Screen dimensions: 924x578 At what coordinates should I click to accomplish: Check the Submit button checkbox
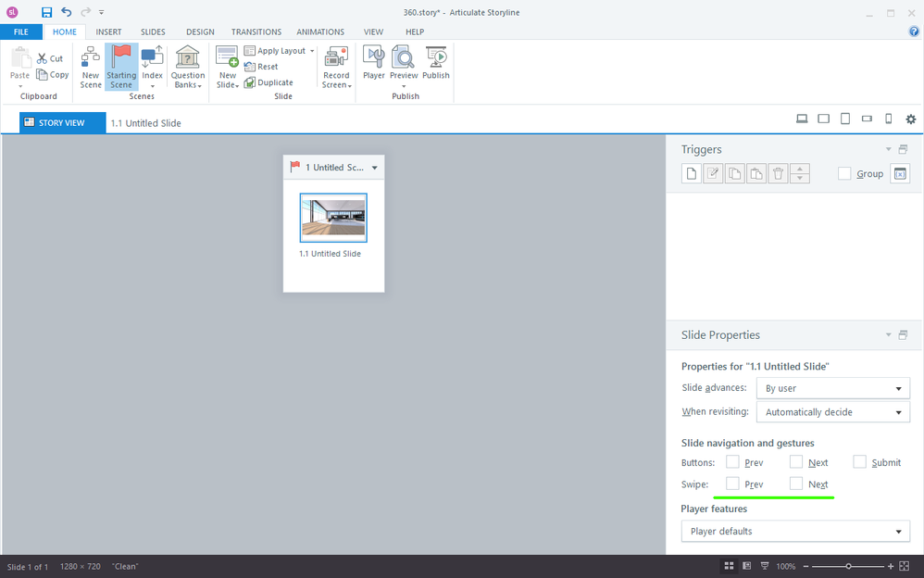(x=860, y=461)
